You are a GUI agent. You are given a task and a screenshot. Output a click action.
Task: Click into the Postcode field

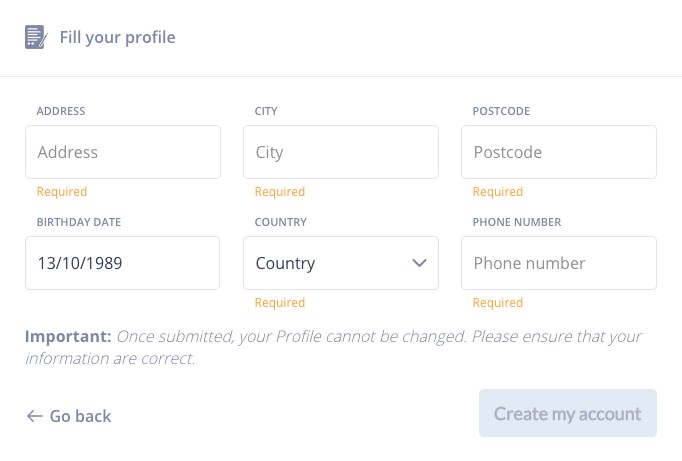559,152
